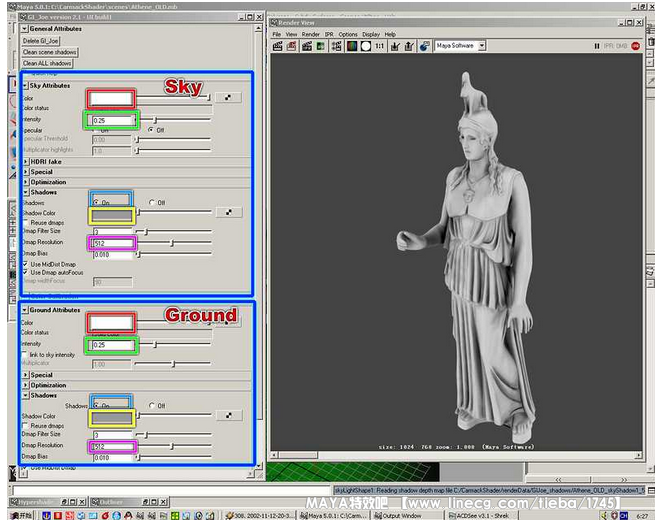655x520 pixels.
Task: Click the Maya command line input field
Action: pyautogui.click(x=172, y=490)
